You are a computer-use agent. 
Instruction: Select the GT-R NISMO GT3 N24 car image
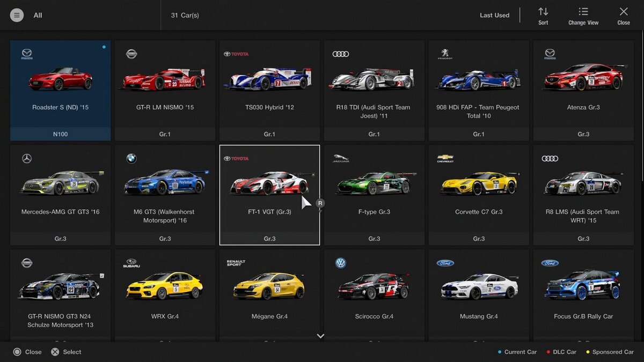coord(60,286)
